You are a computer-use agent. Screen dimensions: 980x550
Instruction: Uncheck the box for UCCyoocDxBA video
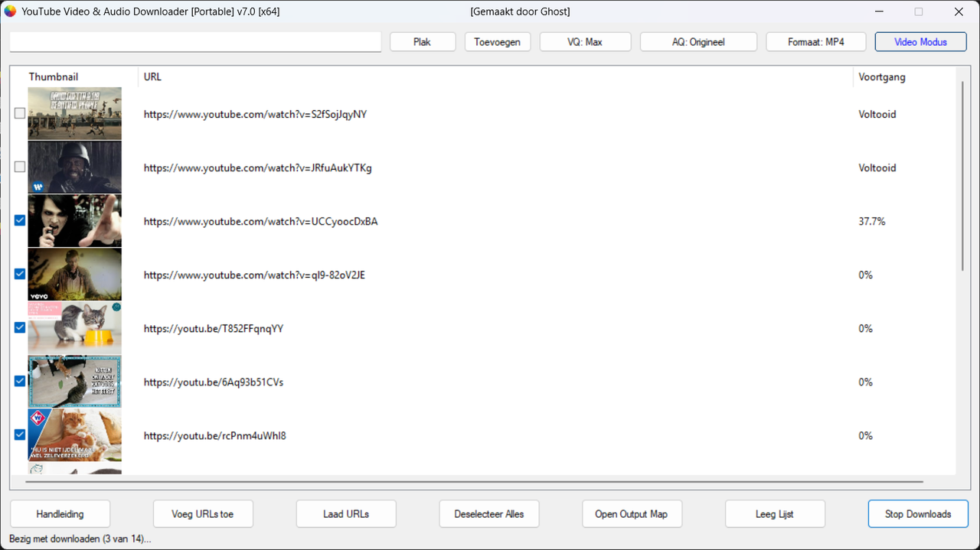(20, 220)
